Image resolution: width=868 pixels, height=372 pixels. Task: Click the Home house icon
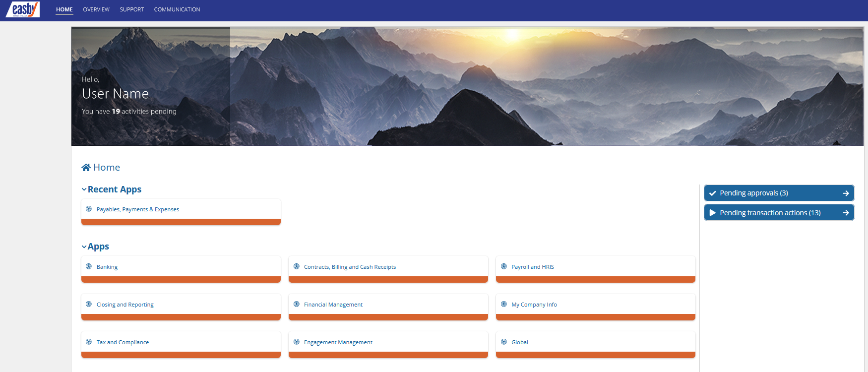tap(86, 168)
